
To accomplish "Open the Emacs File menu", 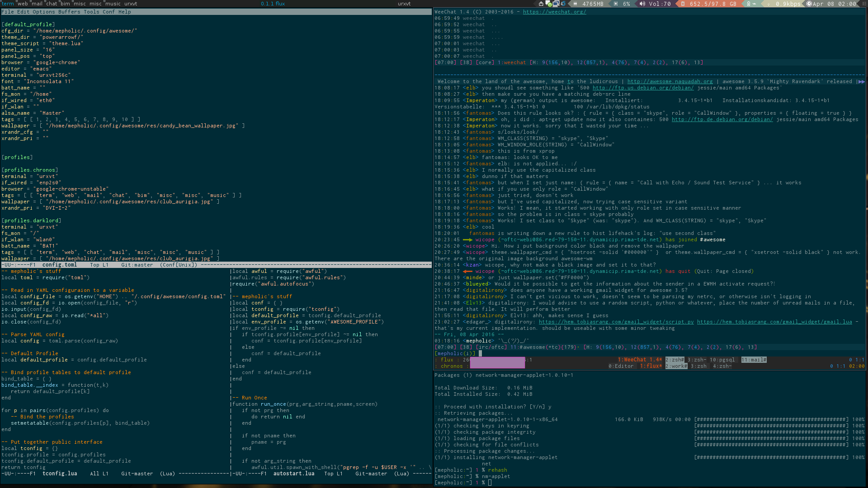I will [x=8, y=12].
